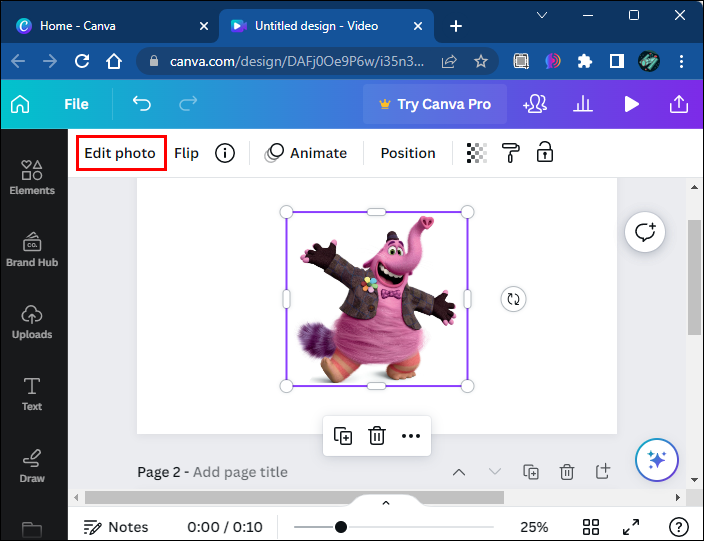Click the Edit photo button

click(x=121, y=153)
